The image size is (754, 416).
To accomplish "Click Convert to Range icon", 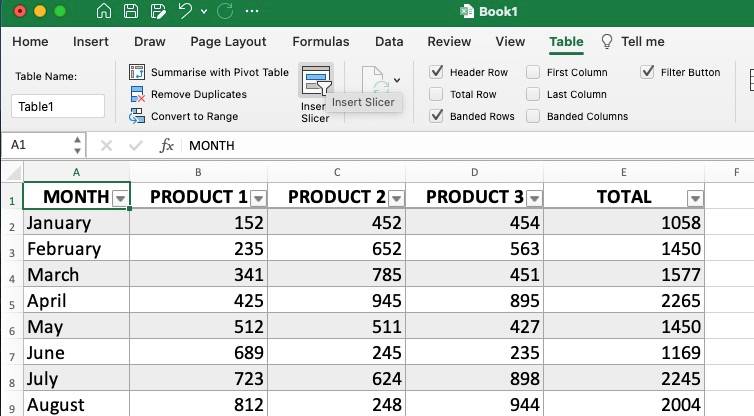I will tap(138, 116).
